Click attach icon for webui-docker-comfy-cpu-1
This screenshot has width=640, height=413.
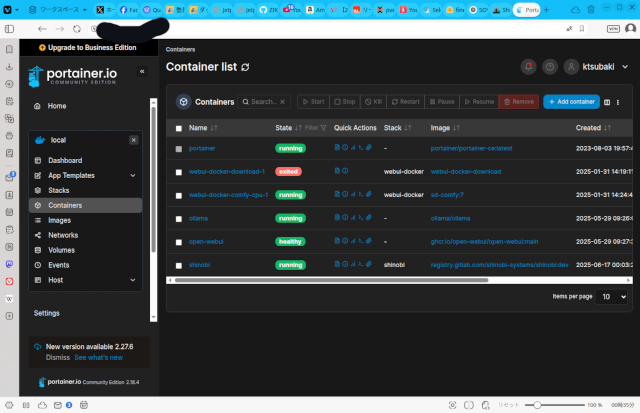pyautogui.click(x=369, y=194)
